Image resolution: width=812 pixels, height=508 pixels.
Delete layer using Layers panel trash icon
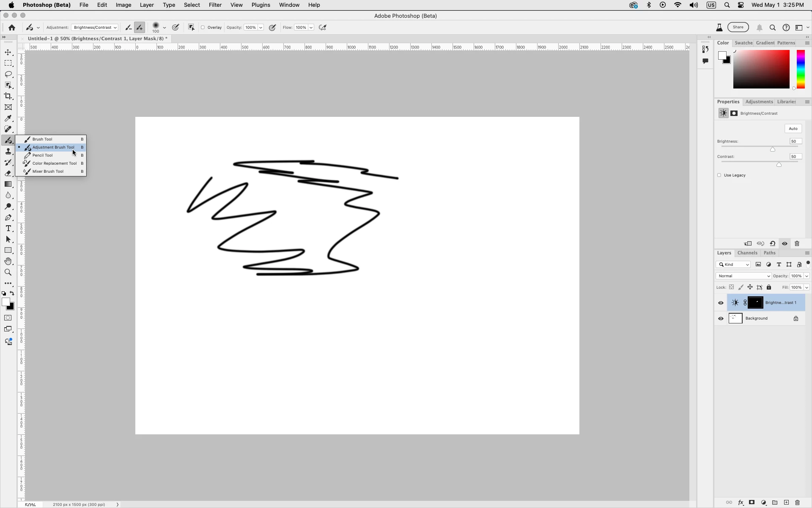pyautogui.click(x=797, y=502)
